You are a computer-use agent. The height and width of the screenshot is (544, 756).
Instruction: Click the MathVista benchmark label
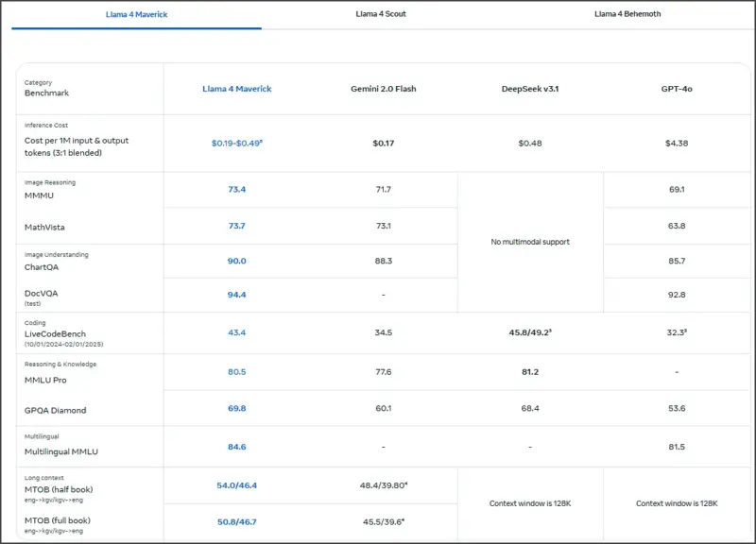click(x=44, y=227)
